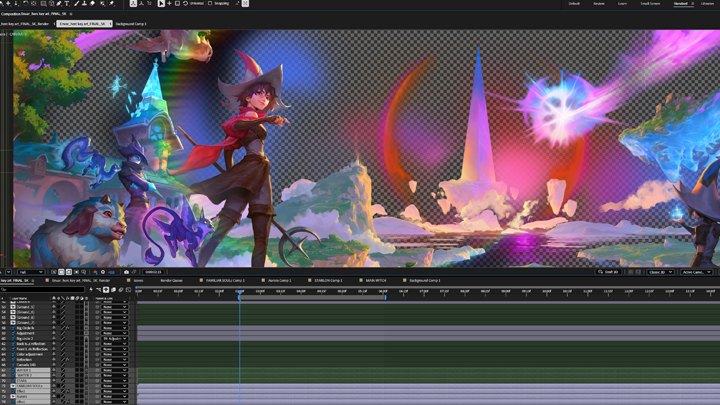Switch to Aurora Comp 1 timeline tab
Viewport: 720px width, 405px height.
coord(279,280)
